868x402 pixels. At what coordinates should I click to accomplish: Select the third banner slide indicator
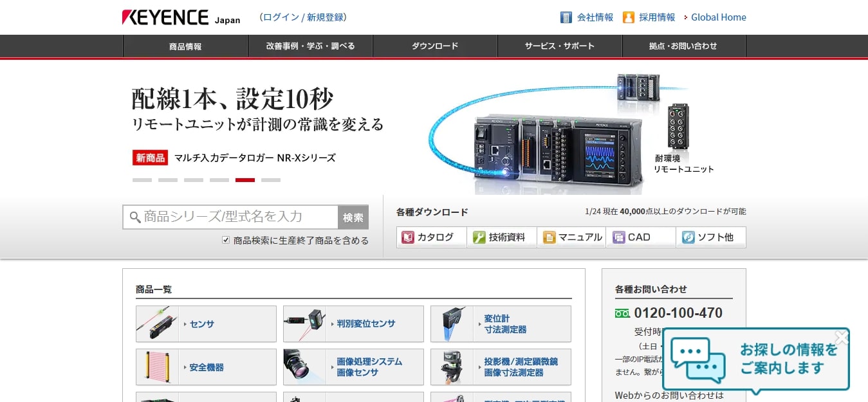194,180
